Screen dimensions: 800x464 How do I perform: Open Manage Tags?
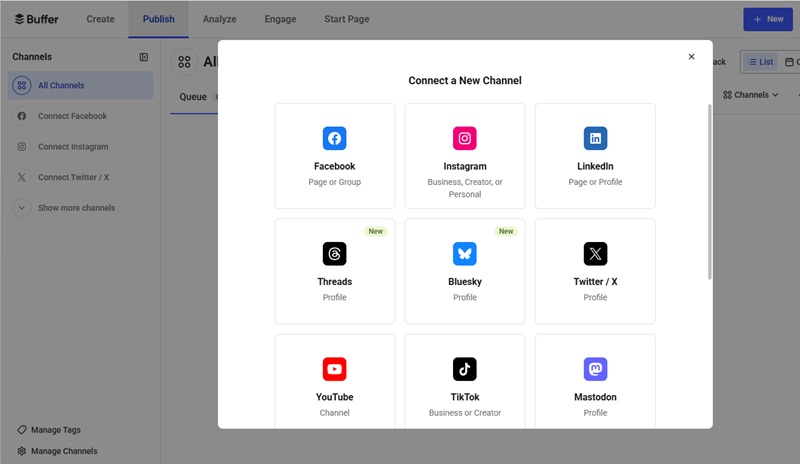pos(56,430)
